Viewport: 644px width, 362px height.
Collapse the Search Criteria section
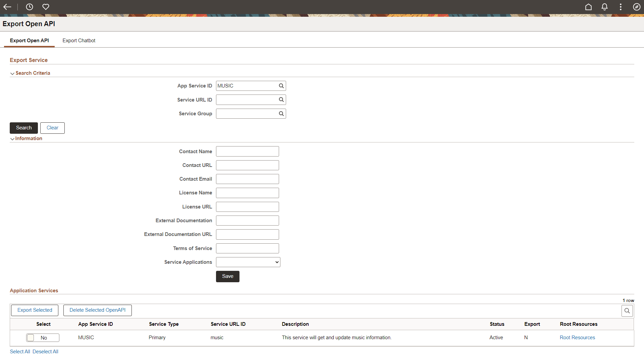coord(12,73)
